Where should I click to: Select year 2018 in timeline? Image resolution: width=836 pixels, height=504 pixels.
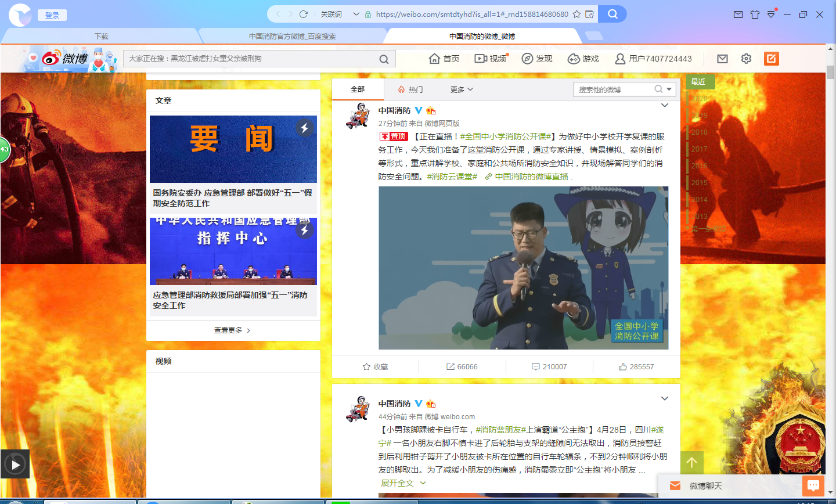point(699,132)
